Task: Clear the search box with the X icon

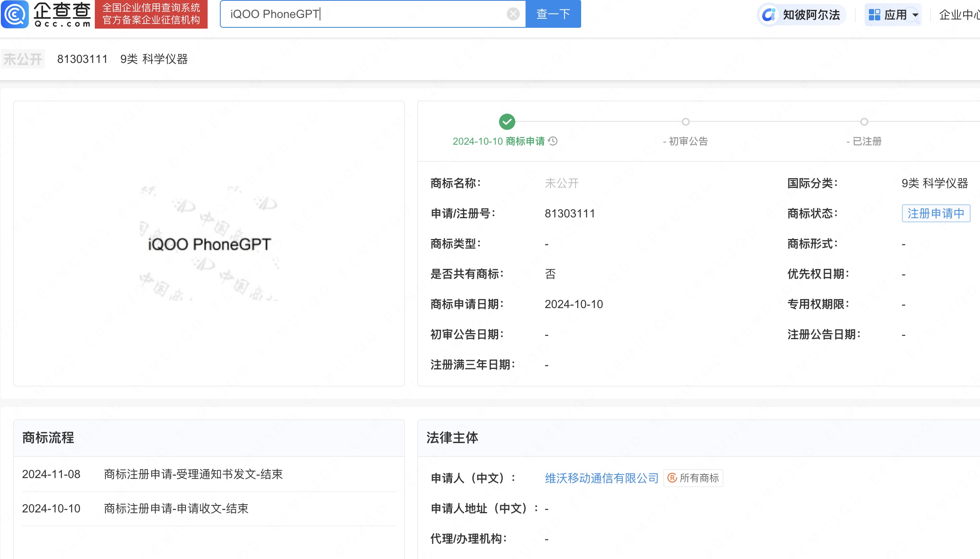Action: point(513,14)
